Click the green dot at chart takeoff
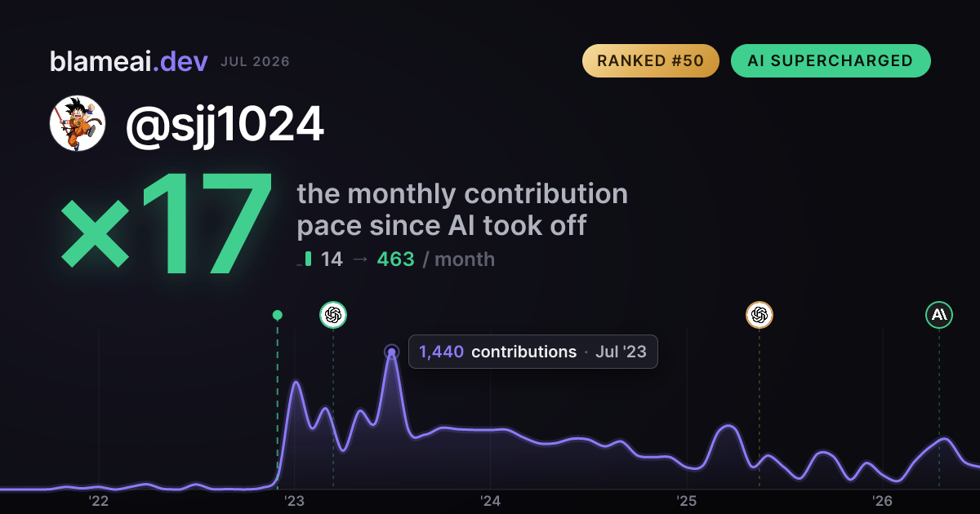This screenshot has height=514, width=980. coord(278,315)
